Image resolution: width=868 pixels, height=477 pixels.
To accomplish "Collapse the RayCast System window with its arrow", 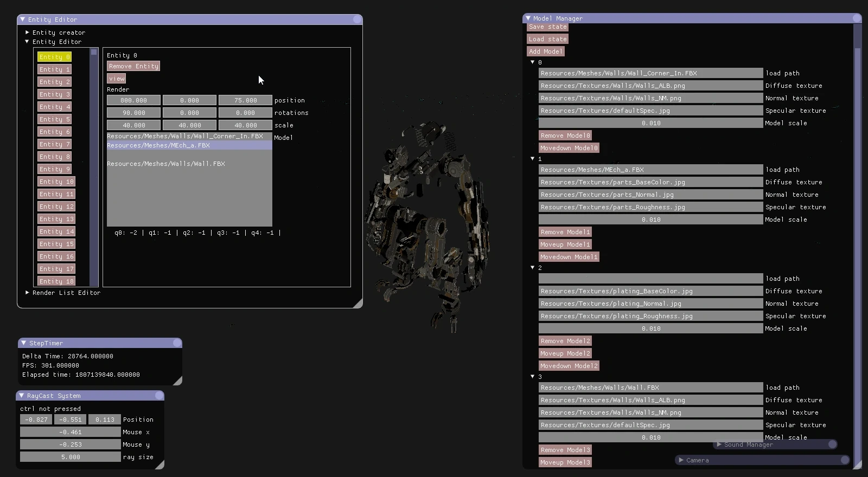I will point(22,396).
